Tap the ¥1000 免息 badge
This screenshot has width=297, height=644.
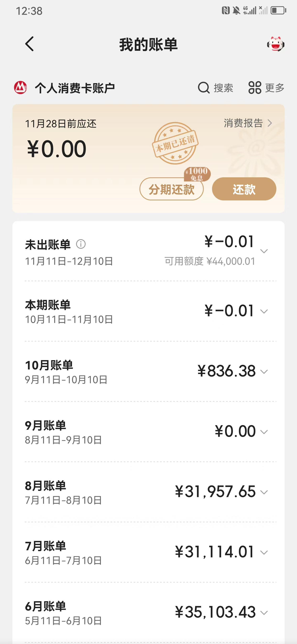(x=197, y=174)
